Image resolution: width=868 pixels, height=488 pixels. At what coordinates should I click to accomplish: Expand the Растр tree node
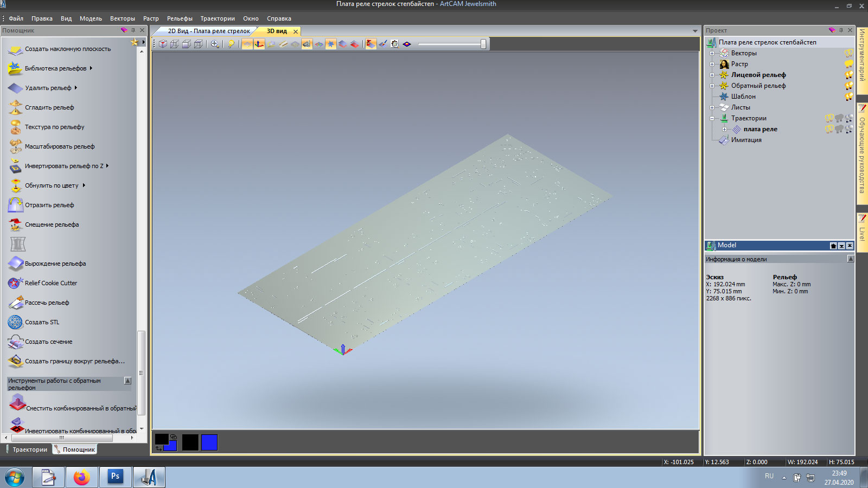712,64
